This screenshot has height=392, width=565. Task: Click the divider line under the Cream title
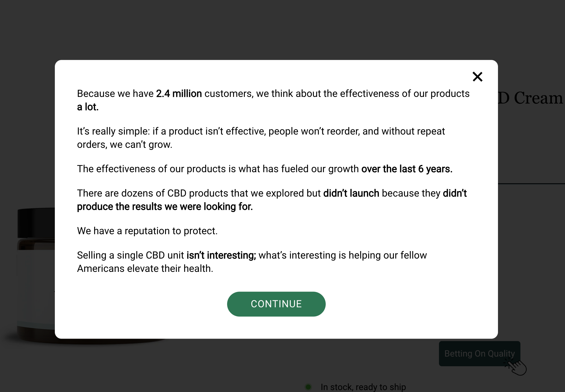click(531, 184)
